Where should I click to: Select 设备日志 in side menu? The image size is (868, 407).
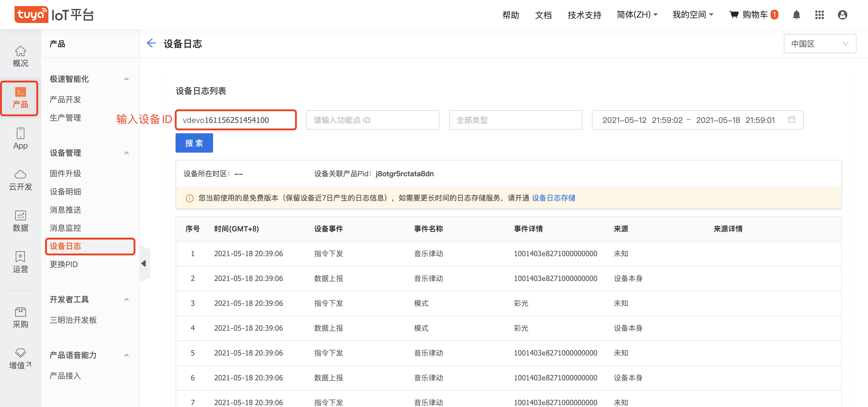tap(65, 246)
